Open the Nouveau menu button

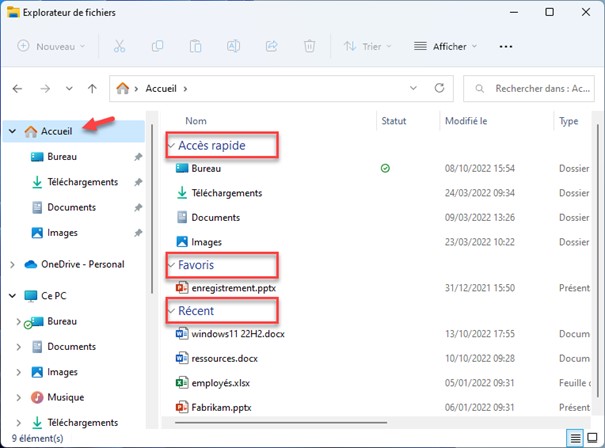[x=52, y=47]
